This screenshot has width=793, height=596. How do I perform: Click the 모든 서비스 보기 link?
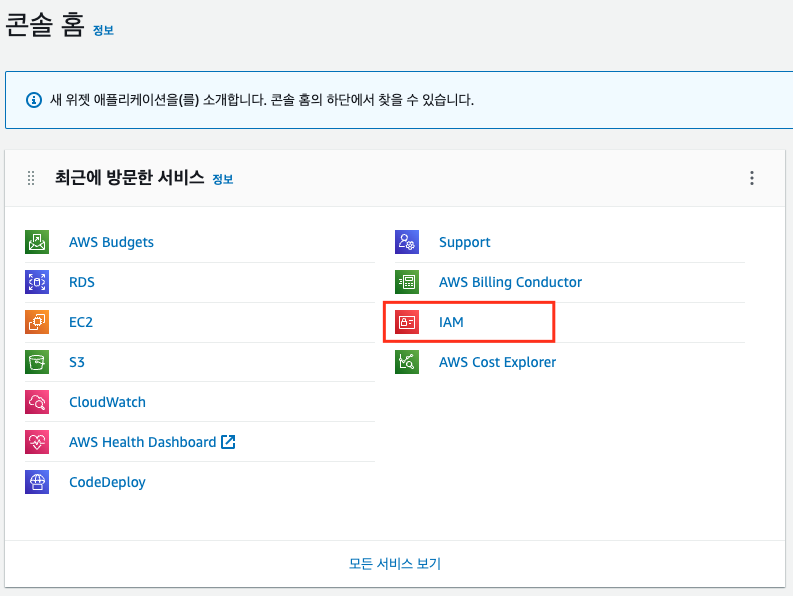tap(395, 563)
